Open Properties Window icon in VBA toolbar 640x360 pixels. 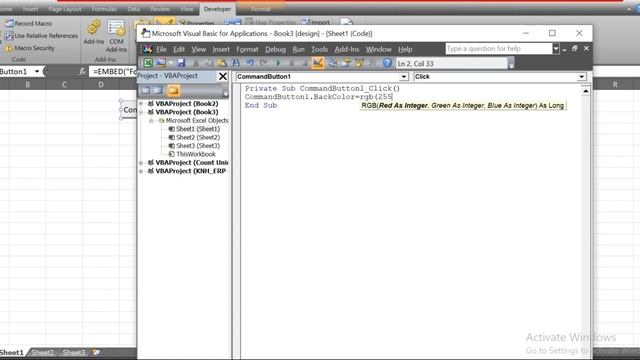click(x=346, y=63)
